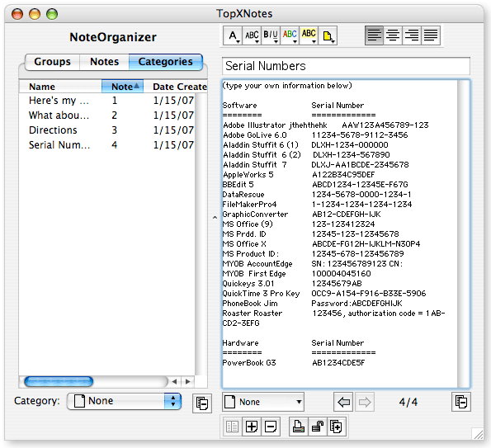Click the "QuickTime 3 Pro Key" line
Screen dimensions: 491x448
(261, 294)
